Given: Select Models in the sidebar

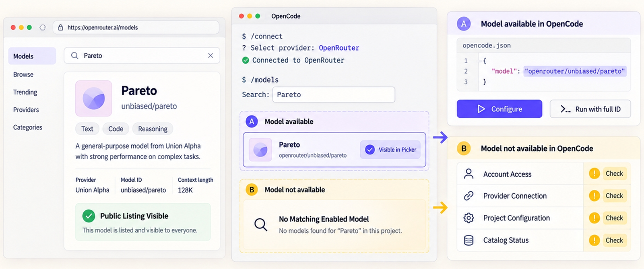Looking at the screenshot, I should pos(32,56).
